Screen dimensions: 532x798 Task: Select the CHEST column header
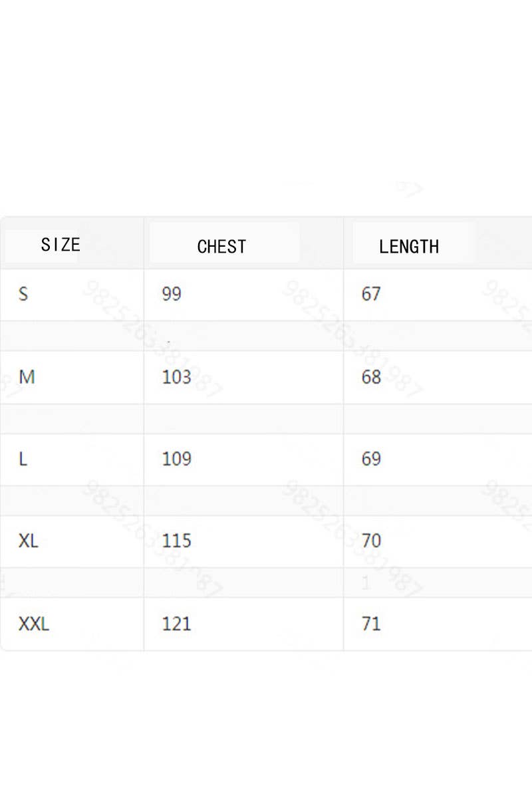[x=221, y=247]
